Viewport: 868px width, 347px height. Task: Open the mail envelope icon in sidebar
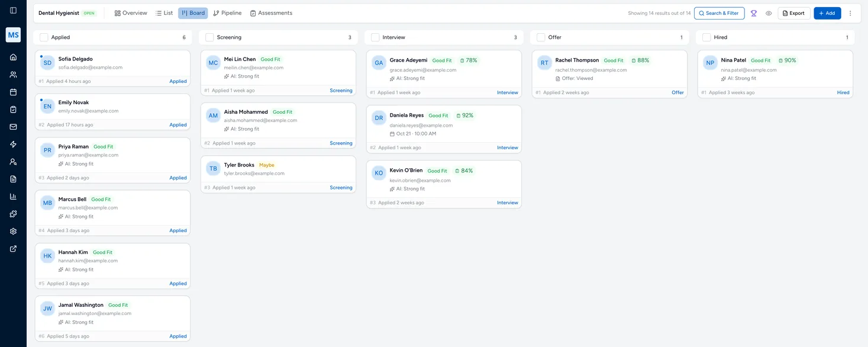tap(13, 127)
